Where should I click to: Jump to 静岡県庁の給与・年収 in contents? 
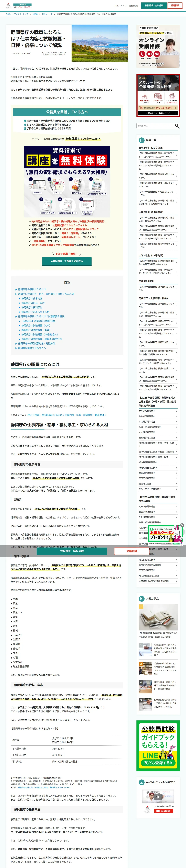tap(33, 303)
